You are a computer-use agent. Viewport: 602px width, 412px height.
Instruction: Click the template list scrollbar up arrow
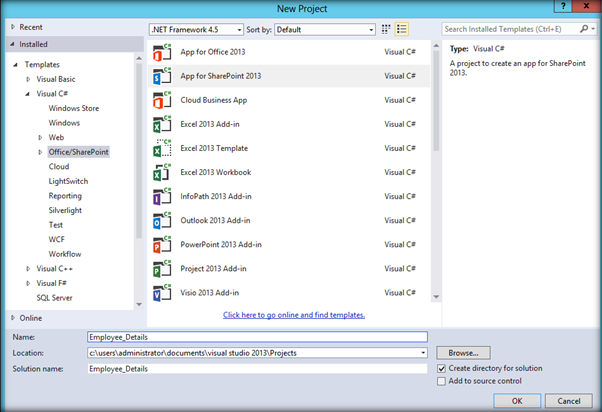coord(436,46)
